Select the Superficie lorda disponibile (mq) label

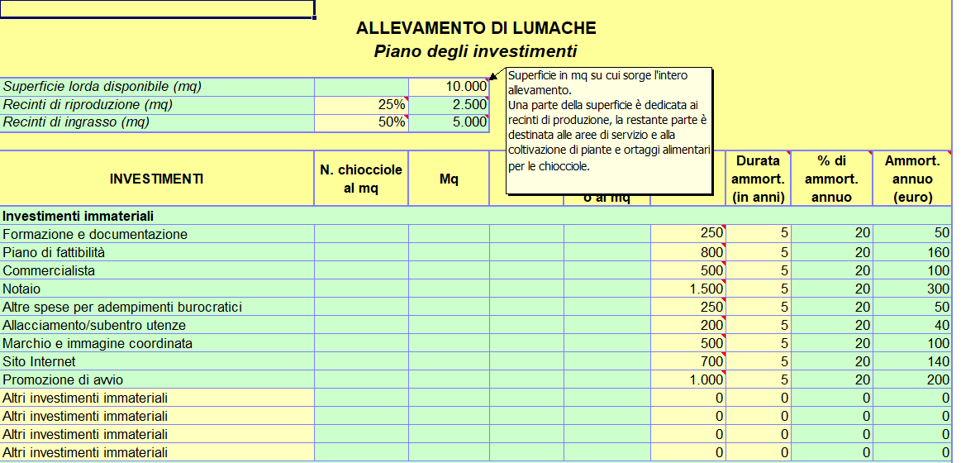click(157, 87)
